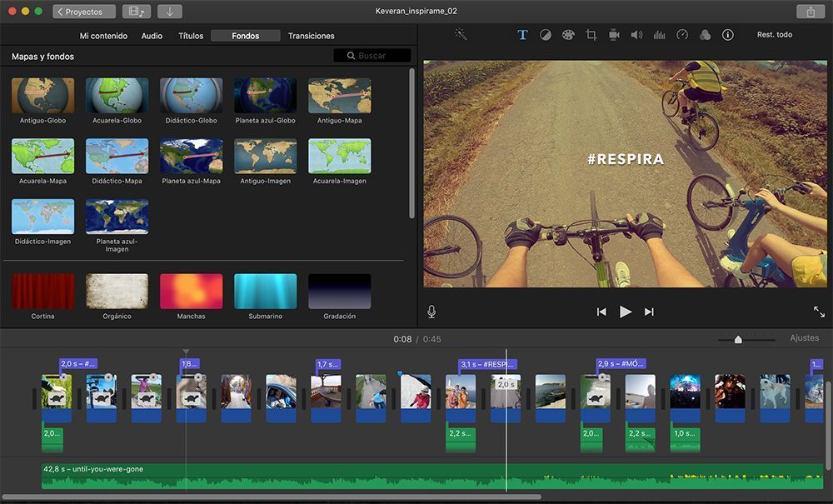Start voiceover recording with the microphone
The height and width of the screenshot is (504, 833).
click(x=431, y=312)
